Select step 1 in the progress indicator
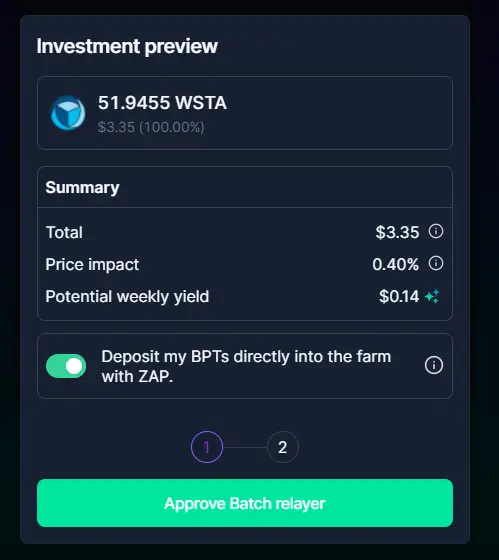Image resolution: width=499 pixels, height=560 pixels. (207, 447)
